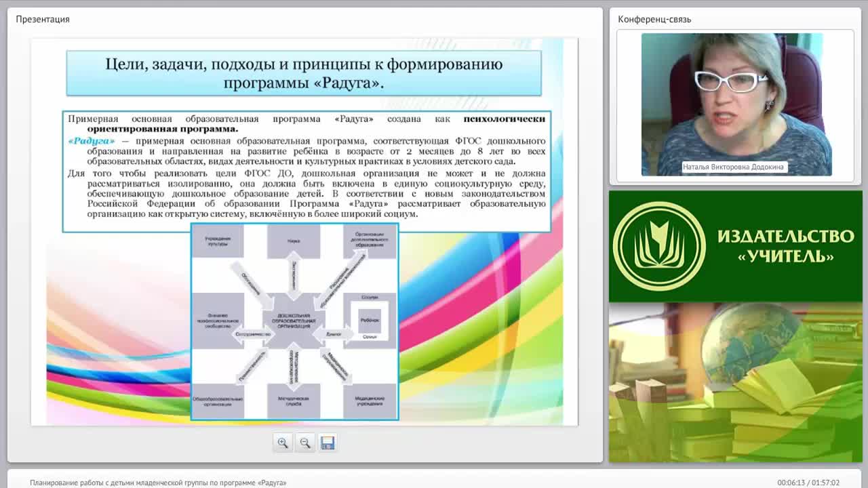Click the Издательство «Учитель» logo emblem
The width and height of the screenshot is (868, 488).
tap(659, 246)
